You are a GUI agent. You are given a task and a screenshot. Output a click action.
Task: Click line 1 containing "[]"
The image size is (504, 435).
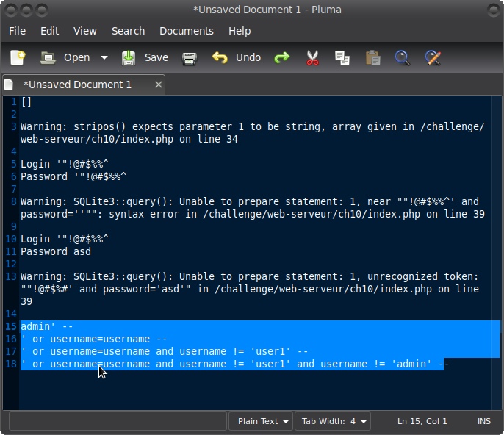click(x=26, y=102)
